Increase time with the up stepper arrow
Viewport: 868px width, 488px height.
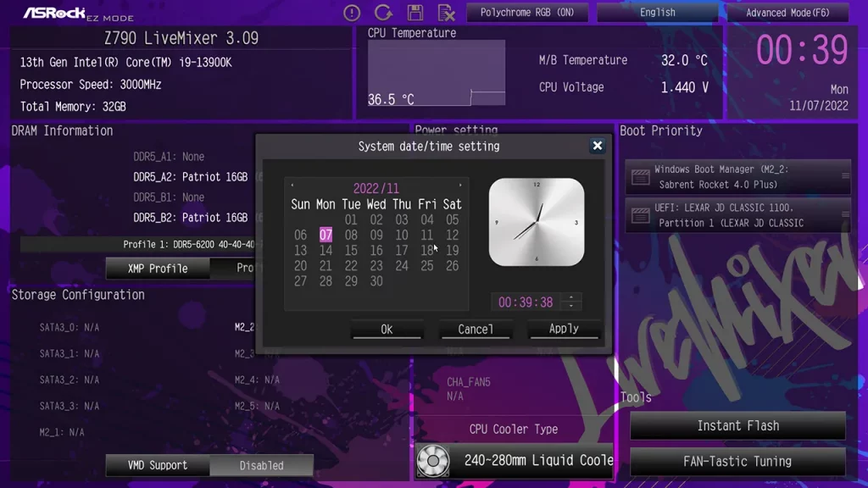(571, 297)
